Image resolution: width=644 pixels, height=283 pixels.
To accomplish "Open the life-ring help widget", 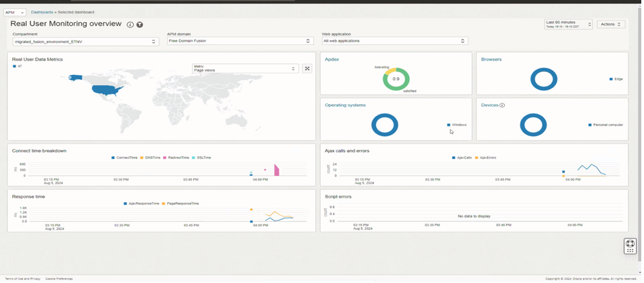I will (630, 244).
